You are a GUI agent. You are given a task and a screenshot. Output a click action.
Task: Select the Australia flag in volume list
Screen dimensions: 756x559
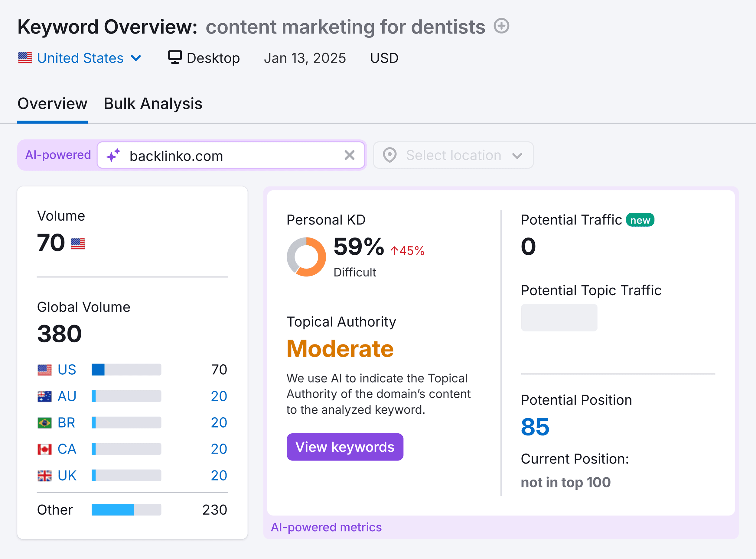(45, 396)
